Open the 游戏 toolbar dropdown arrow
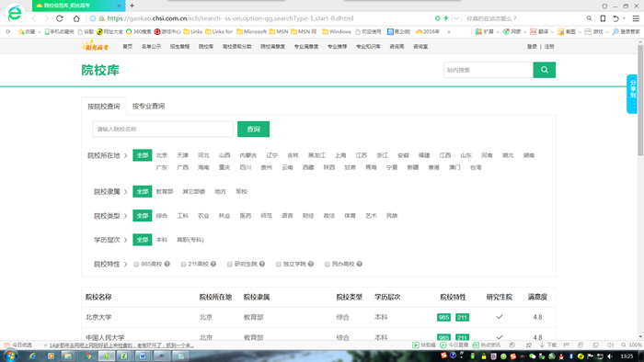644x362 pixels. click(x=607, y=32)
